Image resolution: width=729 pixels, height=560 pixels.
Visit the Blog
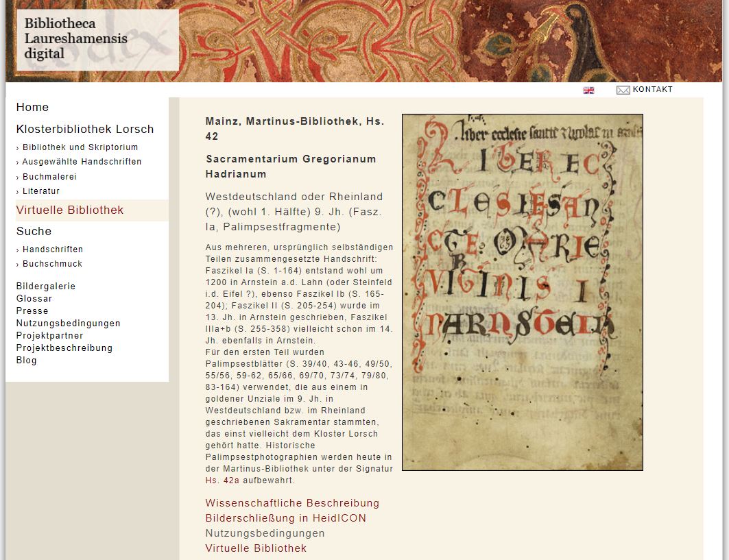pyautogui.click(x=27, y=360)
